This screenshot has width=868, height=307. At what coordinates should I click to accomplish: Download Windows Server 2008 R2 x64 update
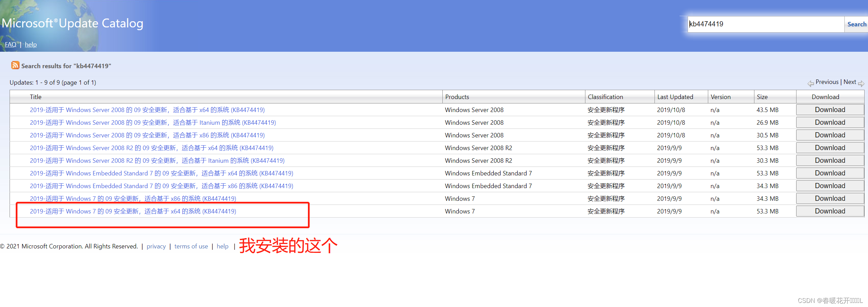click(830, 148)
